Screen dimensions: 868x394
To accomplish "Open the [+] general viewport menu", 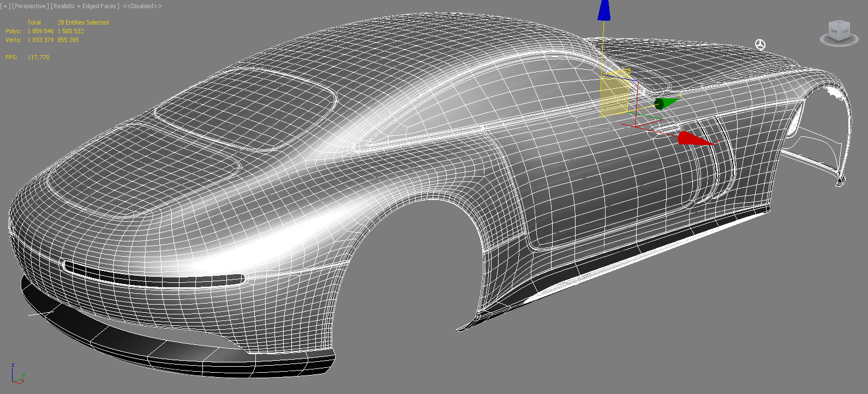I will tap(5, 6).
